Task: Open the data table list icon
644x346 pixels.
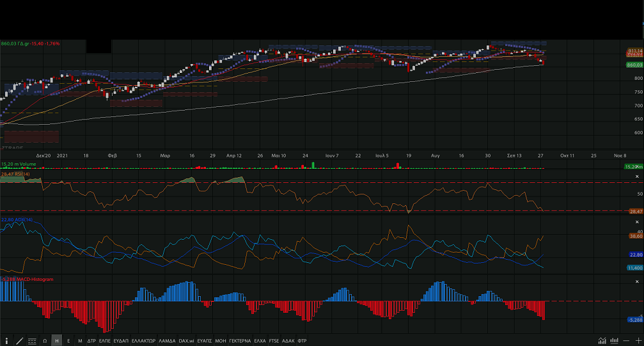Action: pos(33,341)
